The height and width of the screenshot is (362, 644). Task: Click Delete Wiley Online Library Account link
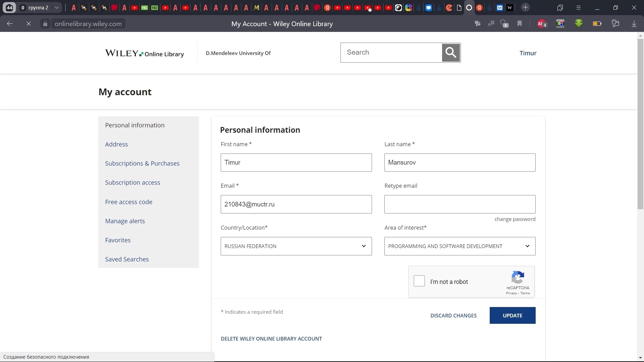pyautogui.click(x=271, y=339)
